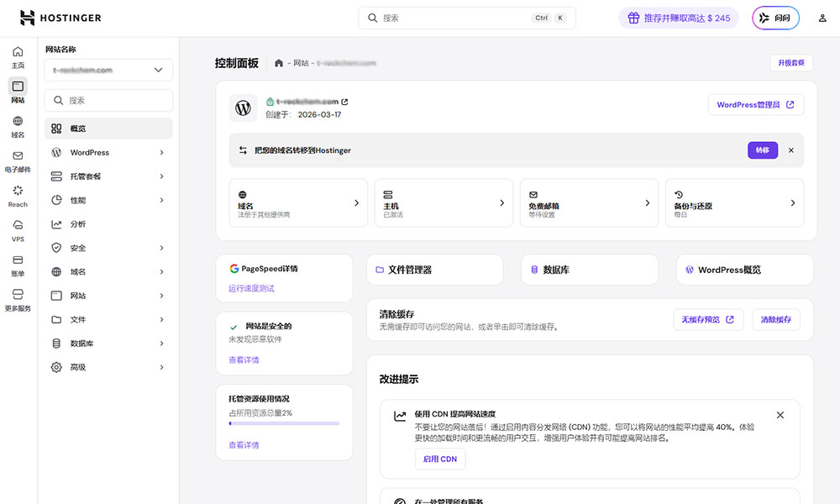The height and width of the screenshot is (504, 840).
Task: Click the home breadcrumb icon
Action: tap(279, 63)
